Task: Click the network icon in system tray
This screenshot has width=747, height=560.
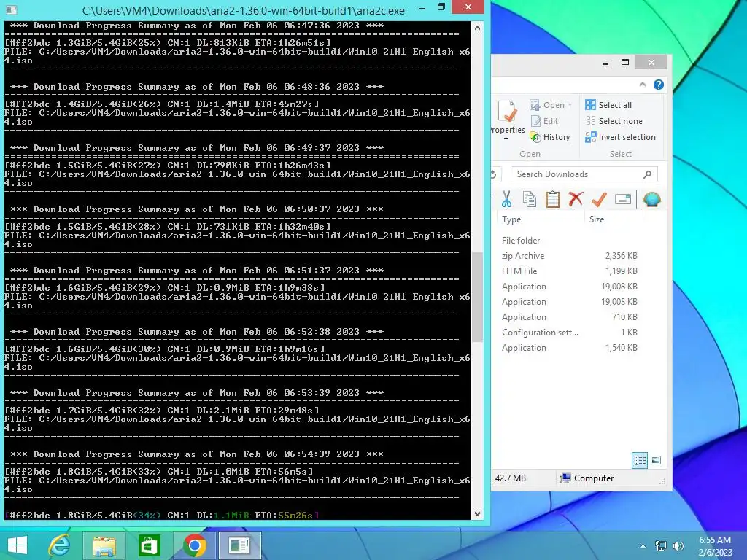Action: tap(661, 546)
